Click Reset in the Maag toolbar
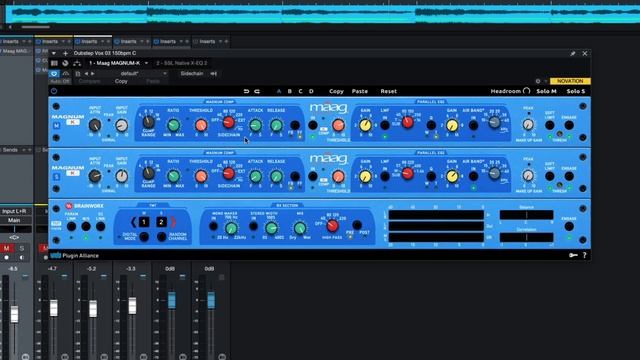The width and height of the screenshot is (640, 360). tap(389, 91)
